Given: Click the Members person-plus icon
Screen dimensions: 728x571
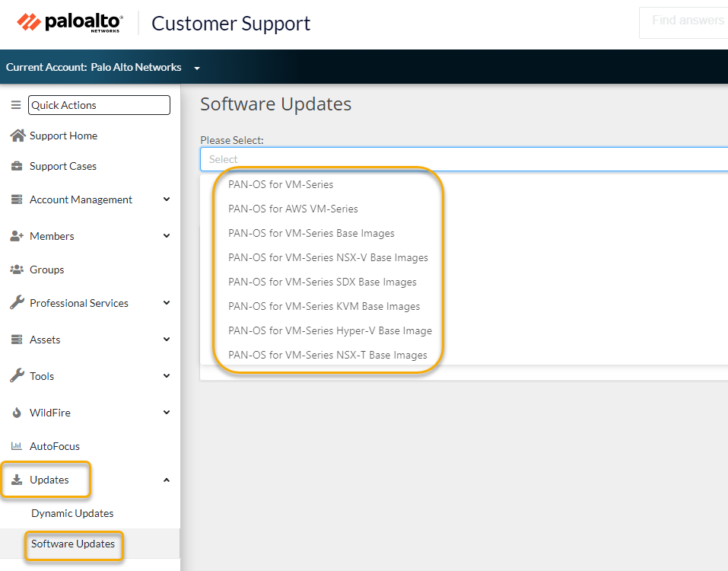Looking at the screenshot, I should coord(17,236).
